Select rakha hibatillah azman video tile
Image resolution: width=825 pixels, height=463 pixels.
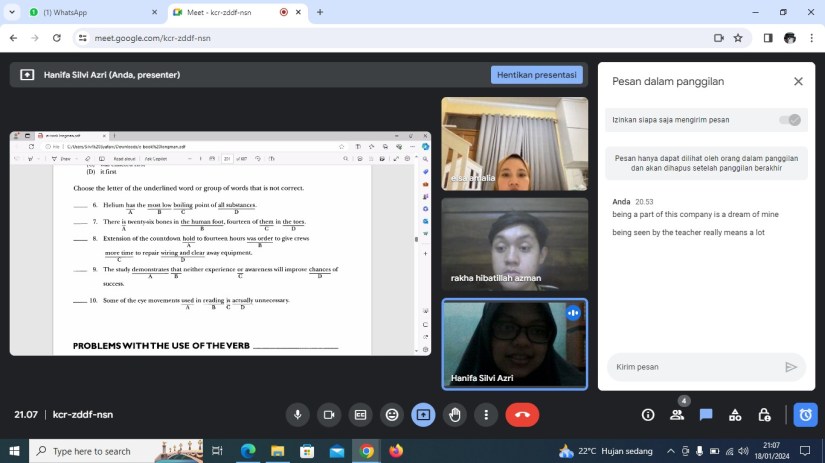(515, 244)
